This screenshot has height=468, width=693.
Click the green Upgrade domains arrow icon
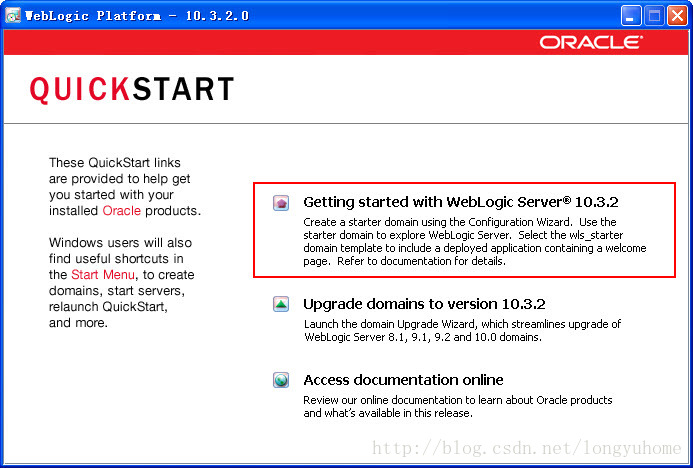(281, 304)
